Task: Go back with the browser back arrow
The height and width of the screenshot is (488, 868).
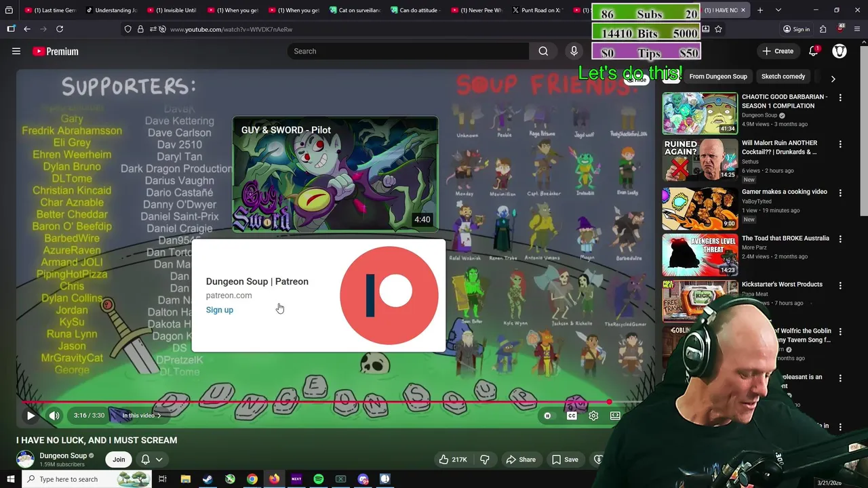Action: (27, 29)
